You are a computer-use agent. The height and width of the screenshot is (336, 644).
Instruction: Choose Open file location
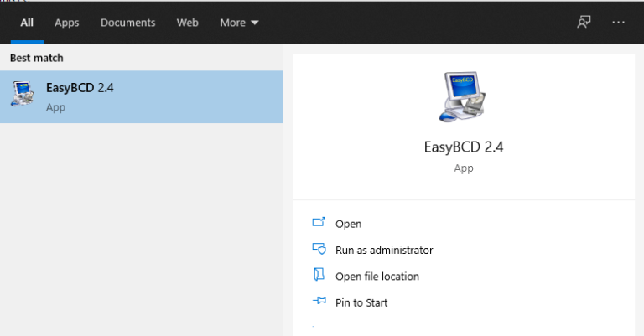pos(377,277)
